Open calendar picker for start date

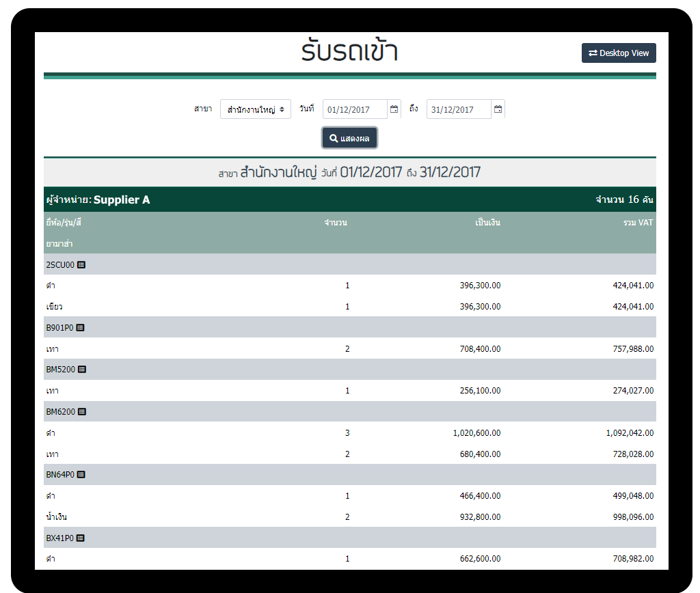pos(394,109)
